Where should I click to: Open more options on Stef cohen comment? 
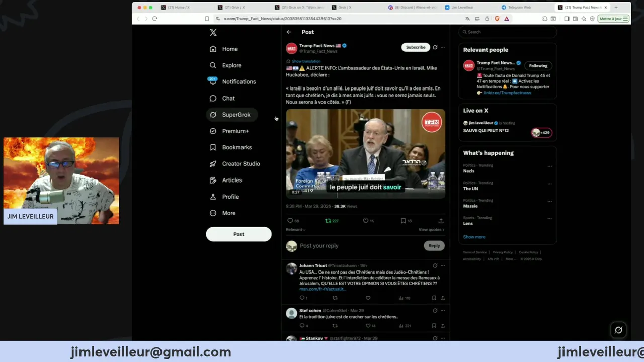tap(443, 311)
